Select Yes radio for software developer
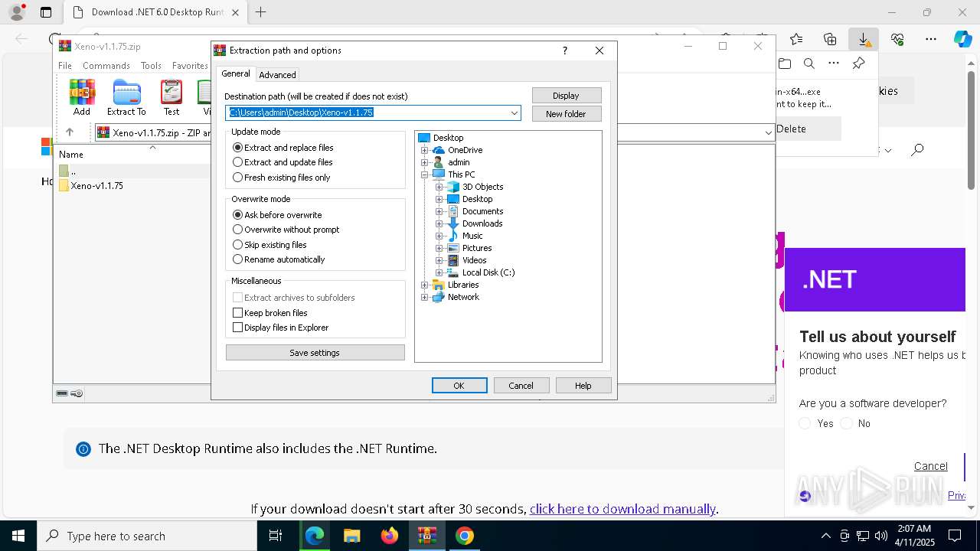This screenshot has width=980, height=551. point(805,423)
